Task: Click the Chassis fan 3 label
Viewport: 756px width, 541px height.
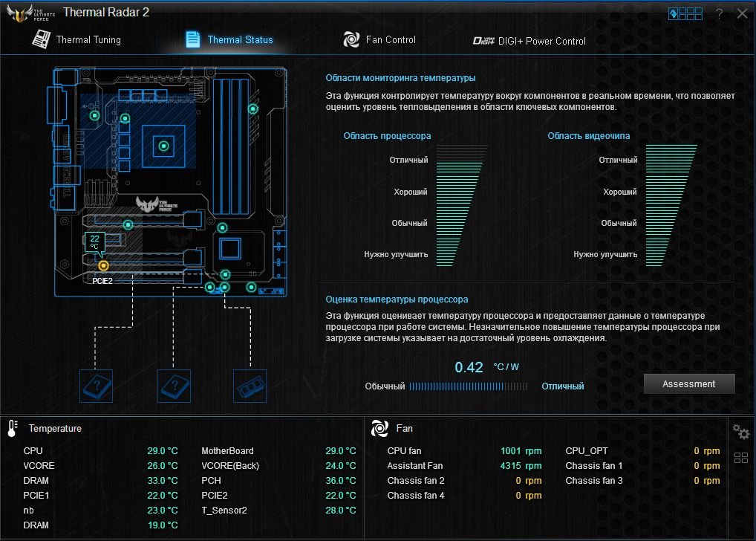Action: pyautogui.click(x=594, y=481)
